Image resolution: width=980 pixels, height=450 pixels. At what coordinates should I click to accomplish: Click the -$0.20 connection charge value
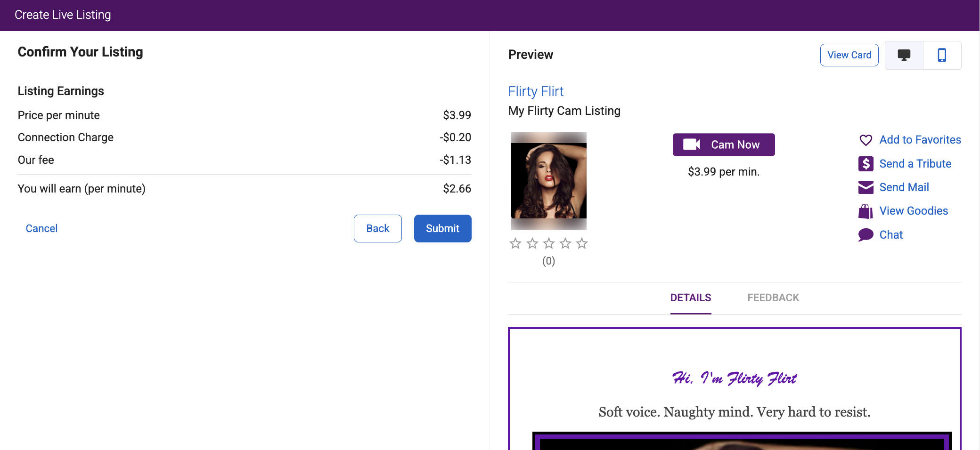point(455,137)
